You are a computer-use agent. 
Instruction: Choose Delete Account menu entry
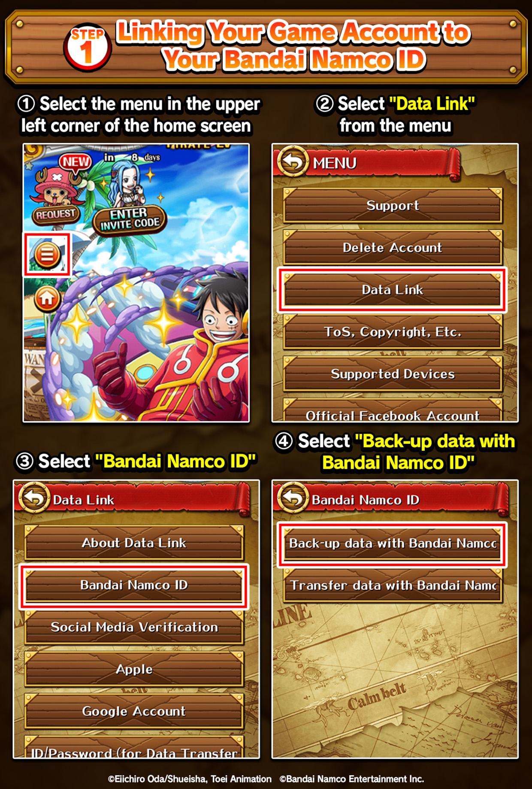coord(392,247)
